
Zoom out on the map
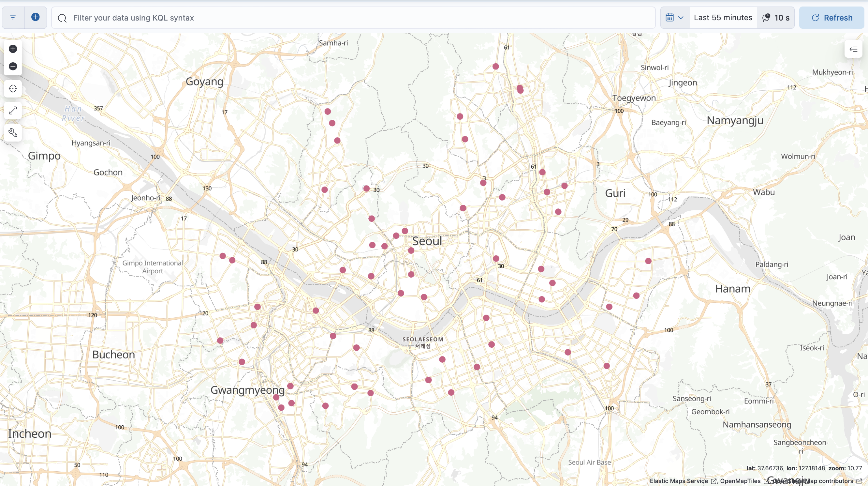(x=13, y=67)
